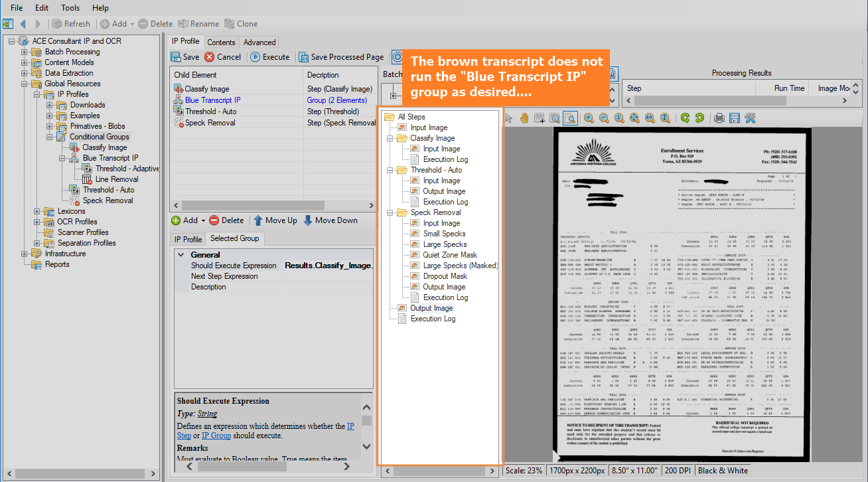The width and height of the screenshot is (868, 482).
Task: Execute the IP profile
Action: pos(269,57)
